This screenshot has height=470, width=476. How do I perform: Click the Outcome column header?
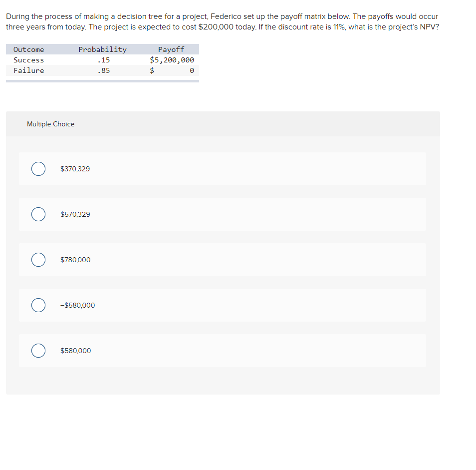(x=28, y=49)
